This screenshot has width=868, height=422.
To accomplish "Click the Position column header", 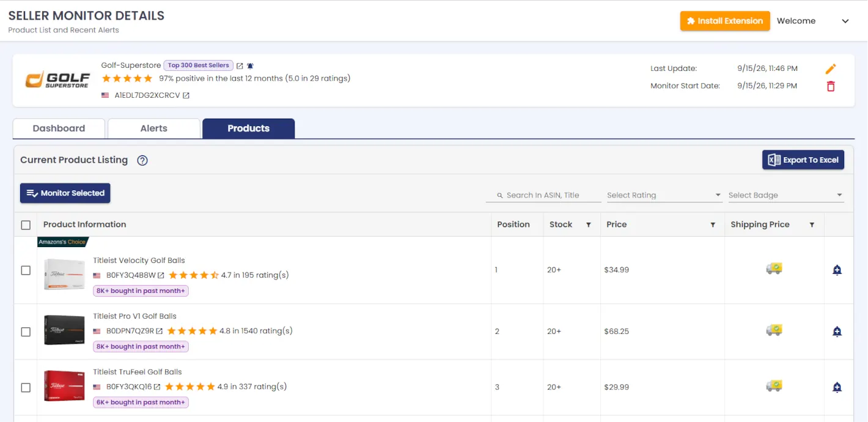I will tap(513, 224).
